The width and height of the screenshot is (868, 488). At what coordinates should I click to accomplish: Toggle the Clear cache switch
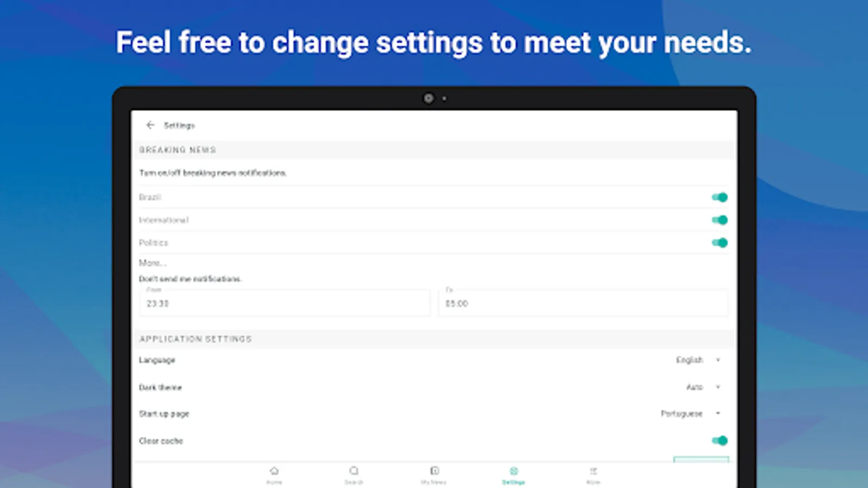pyautogui.click(x=719, y=441)
